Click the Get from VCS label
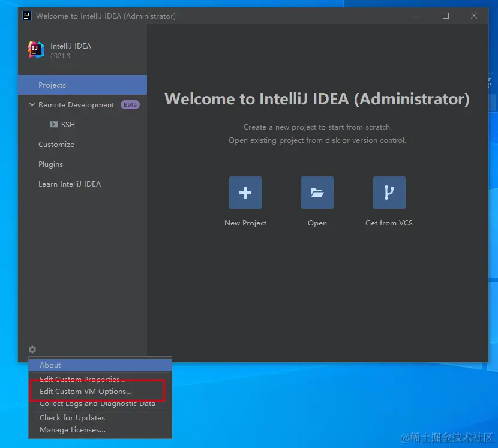The height and width of the screenshot is (448, 498). [389, 223]
